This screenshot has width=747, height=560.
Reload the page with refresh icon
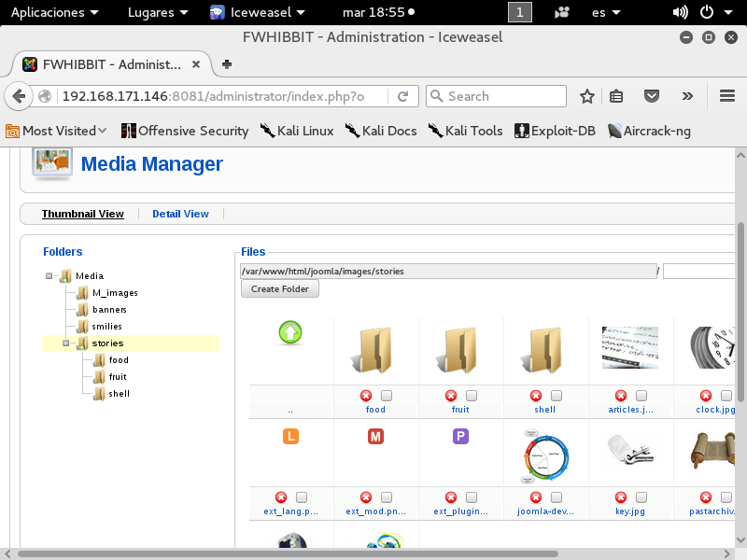pos(403,96)
